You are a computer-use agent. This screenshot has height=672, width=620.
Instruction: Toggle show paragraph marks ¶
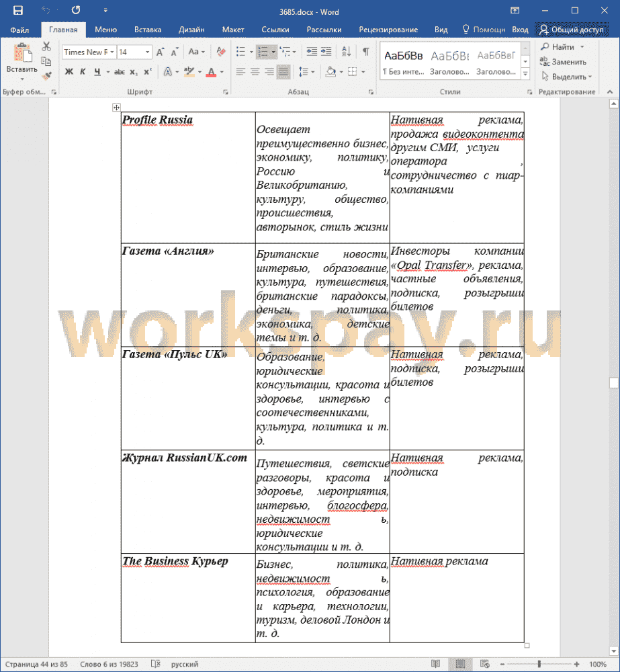click(366, 52)
